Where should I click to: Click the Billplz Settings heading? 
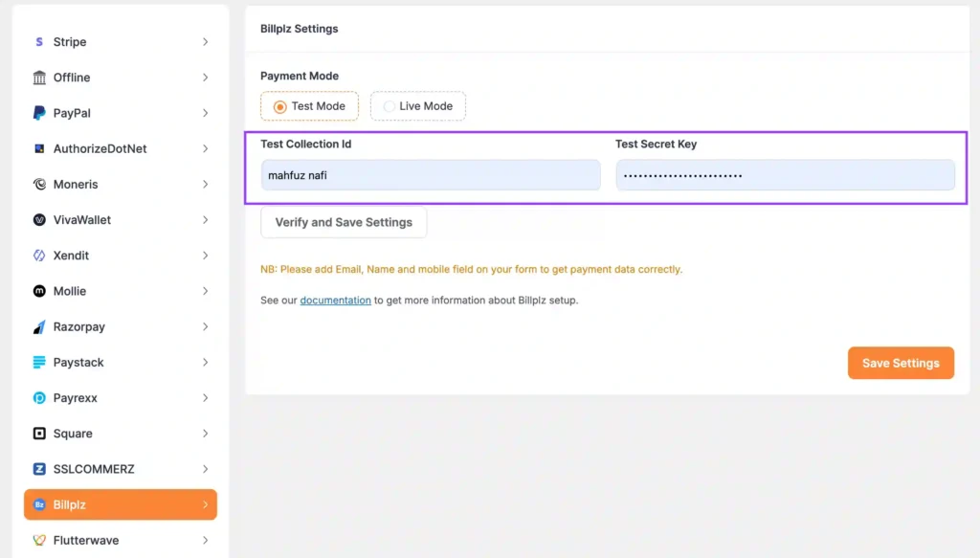point(300,29)
